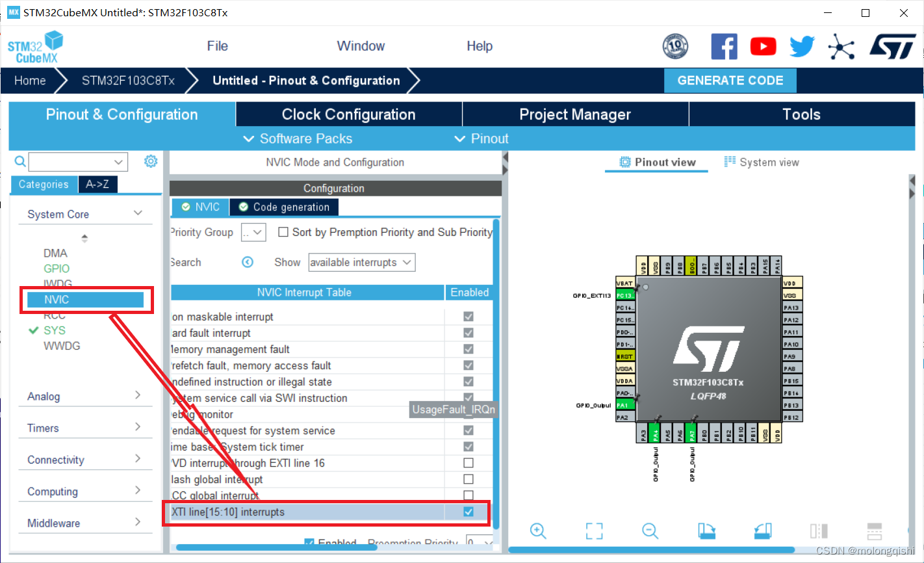This screenshot has width=924, height=563.
Task: Open the Show available interrupts dropdown
Action: (x=361, y=262)
